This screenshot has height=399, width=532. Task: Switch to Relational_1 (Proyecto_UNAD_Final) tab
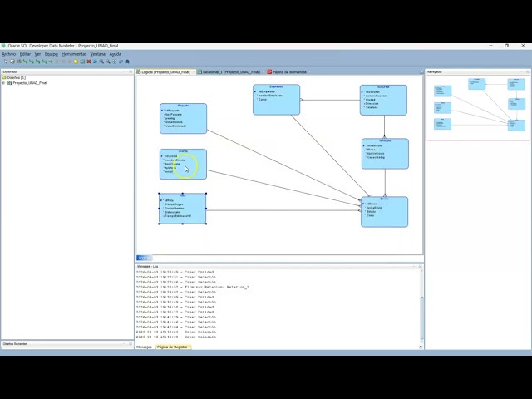click(x=231, y=72)
